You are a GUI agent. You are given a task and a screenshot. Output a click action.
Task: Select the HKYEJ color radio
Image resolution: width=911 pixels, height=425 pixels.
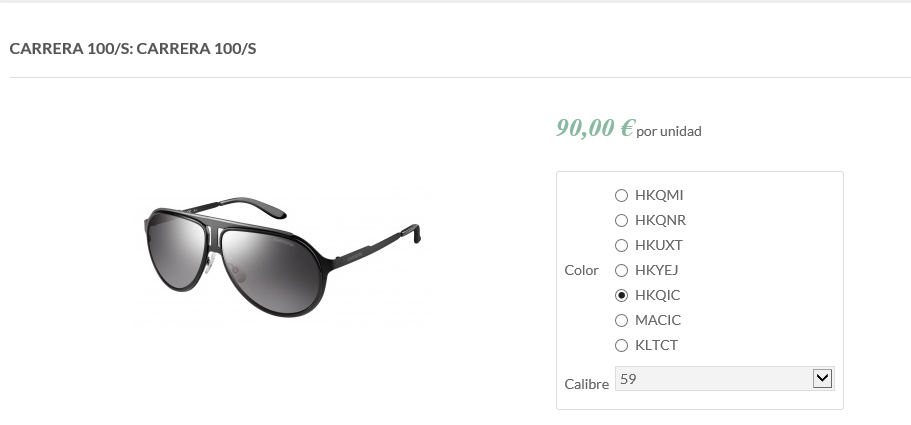[x=621, y=270]
